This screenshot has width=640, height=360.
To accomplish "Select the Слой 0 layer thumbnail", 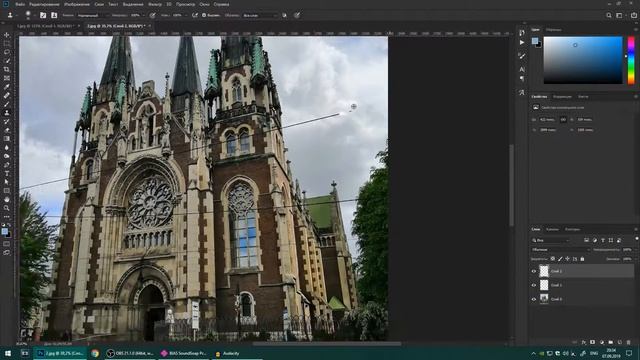I will [544, 299].
